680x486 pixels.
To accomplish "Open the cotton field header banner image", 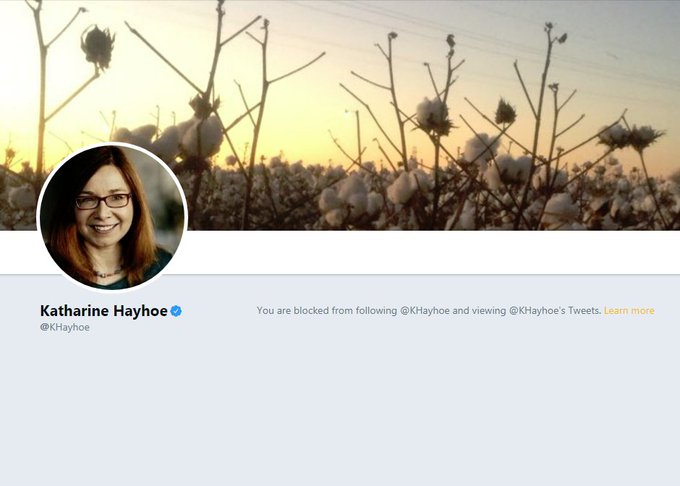I will [x=340, y=115].
